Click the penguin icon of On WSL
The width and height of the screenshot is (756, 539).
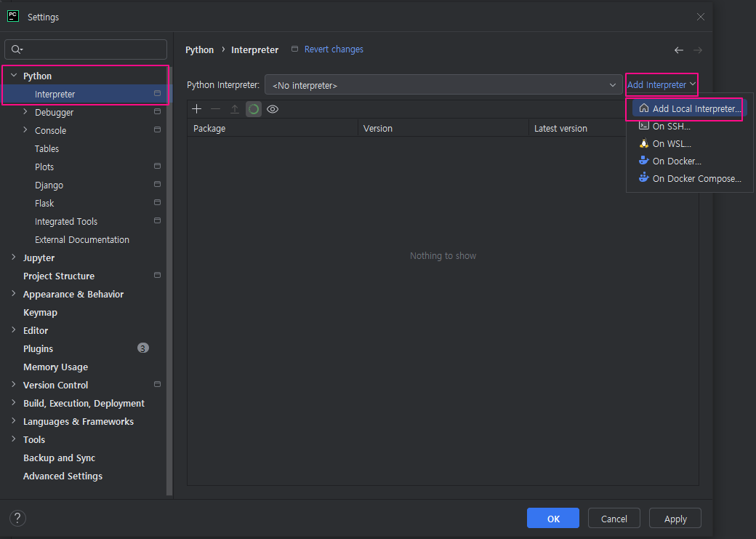click(643, 143)
